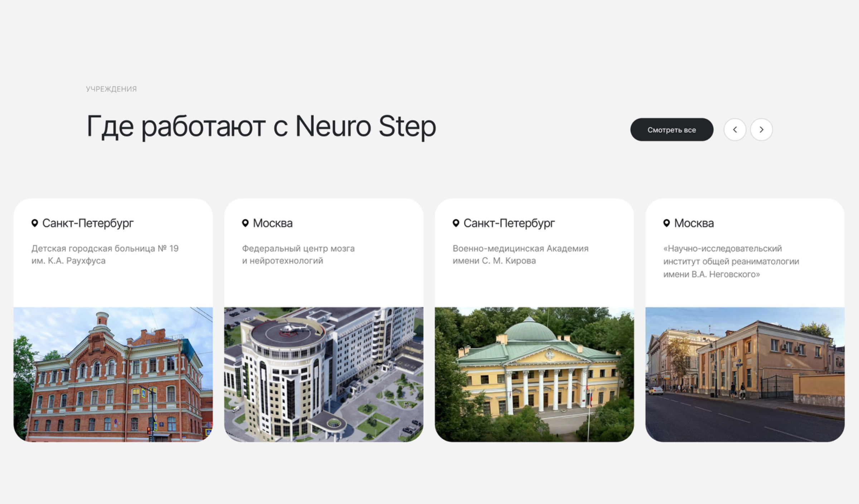Click location pin on Kirov academy card

tap(456, 223)
